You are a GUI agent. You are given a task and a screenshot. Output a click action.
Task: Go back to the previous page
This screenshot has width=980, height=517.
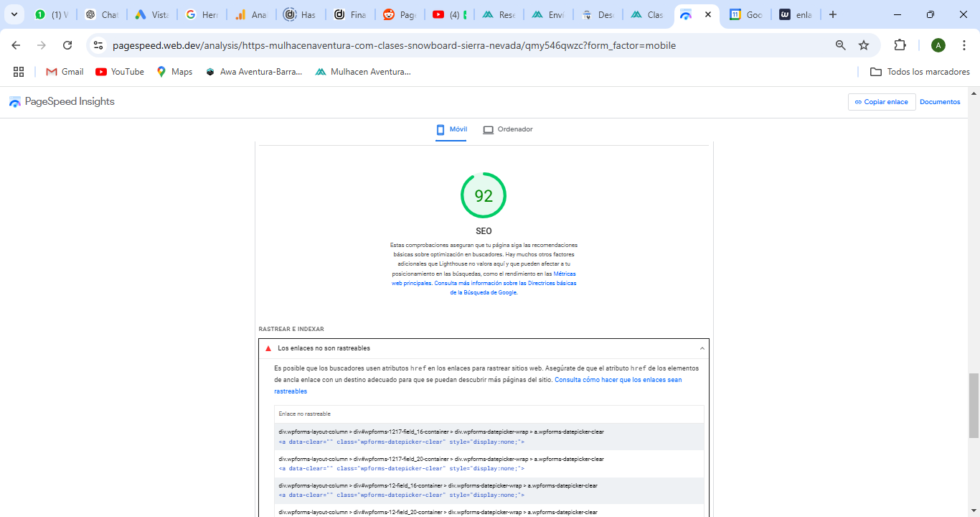16,45
